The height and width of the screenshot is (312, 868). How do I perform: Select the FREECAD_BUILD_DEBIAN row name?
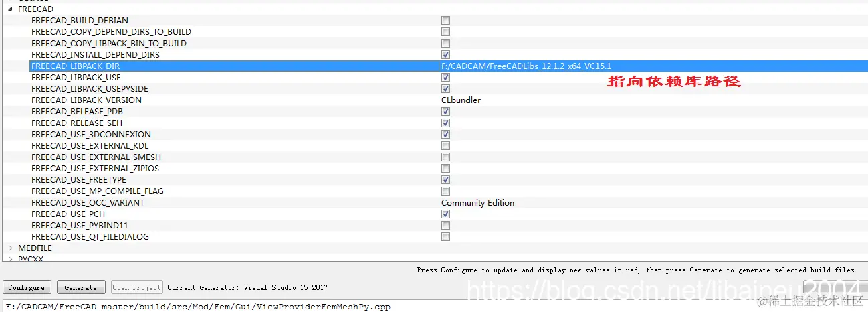(80, 21)
